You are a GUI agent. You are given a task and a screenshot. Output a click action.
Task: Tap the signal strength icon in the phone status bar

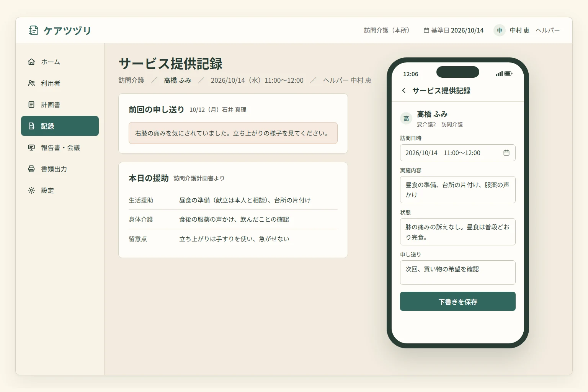[x=499, y=73]
